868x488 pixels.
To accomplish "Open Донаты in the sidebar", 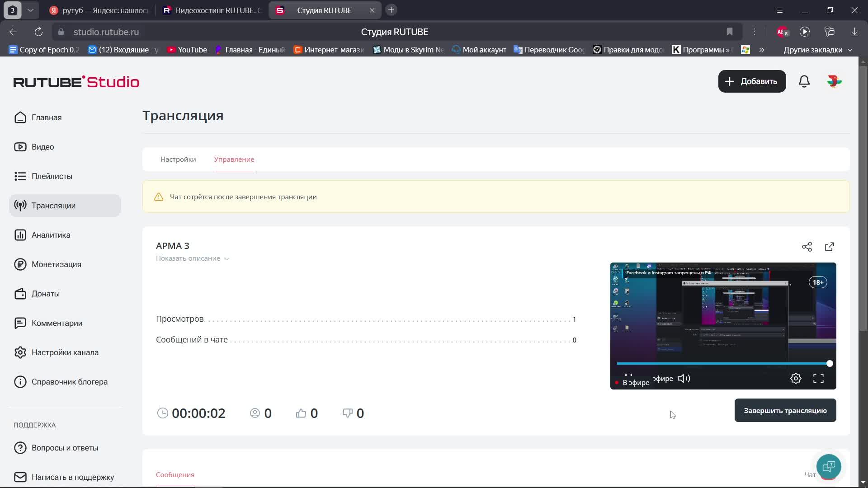I will point(65,294).
